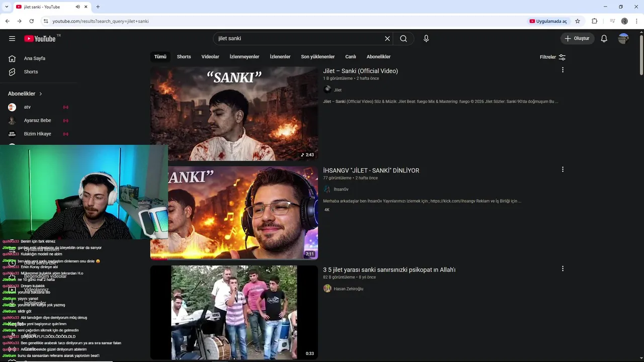Open the İhsanGv channel name
This screenshot has width=644, height=362.
(341, 190)
